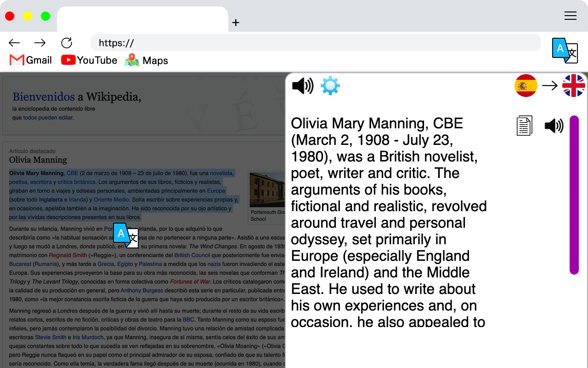The width and height of the screenshot is (588, 368).
Task: Open the Palestina link
Action: pyautogui.click(x=151, y=264)
